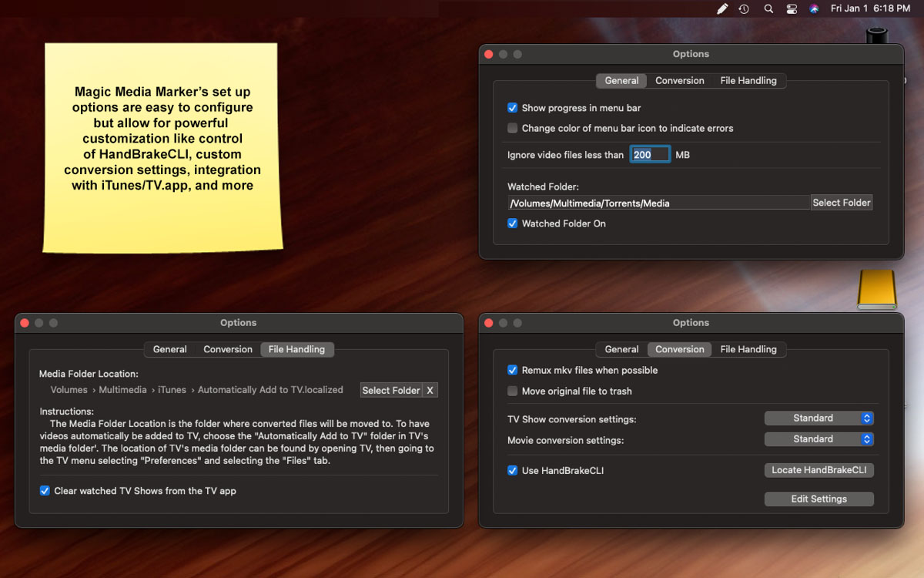Screen dimensions: 924x578
Task: Click the yellow sticky note text
Action: click(x=162, y=139)
